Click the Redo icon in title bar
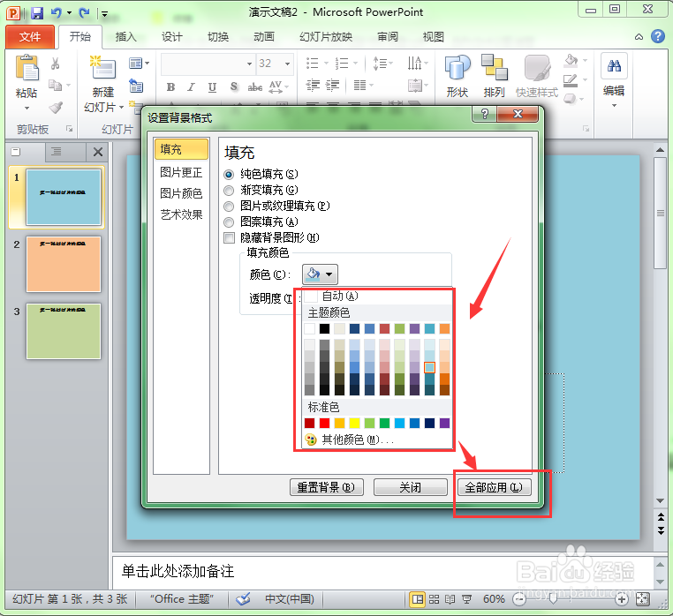Viewport: 673px width, 616px height. tap(84, 13)
